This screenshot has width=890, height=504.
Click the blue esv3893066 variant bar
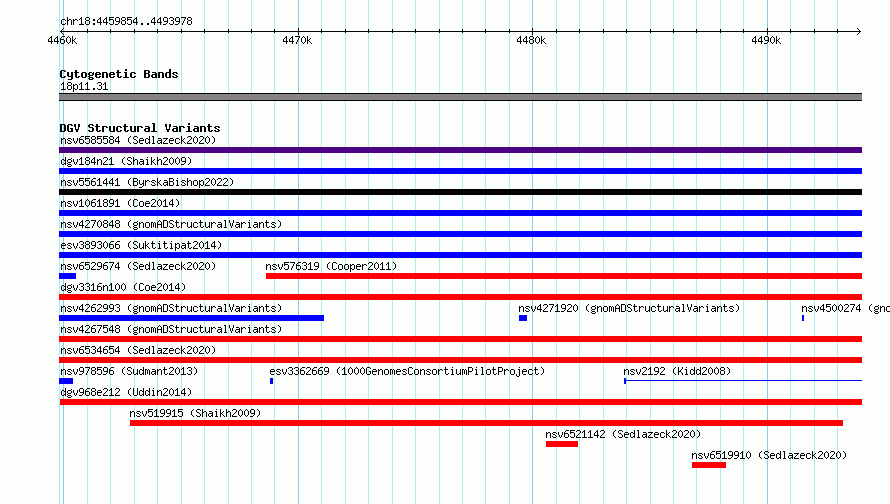click(460, 255)
